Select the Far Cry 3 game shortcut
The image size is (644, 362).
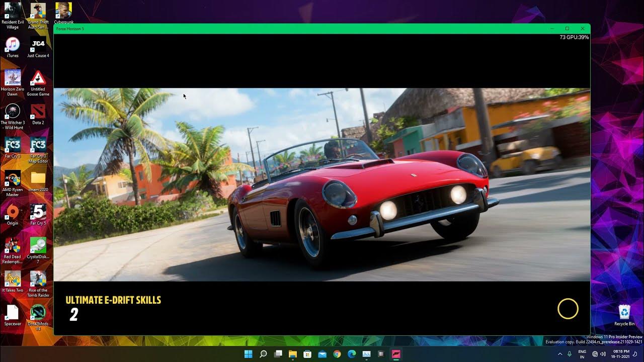tap(13, 148)
